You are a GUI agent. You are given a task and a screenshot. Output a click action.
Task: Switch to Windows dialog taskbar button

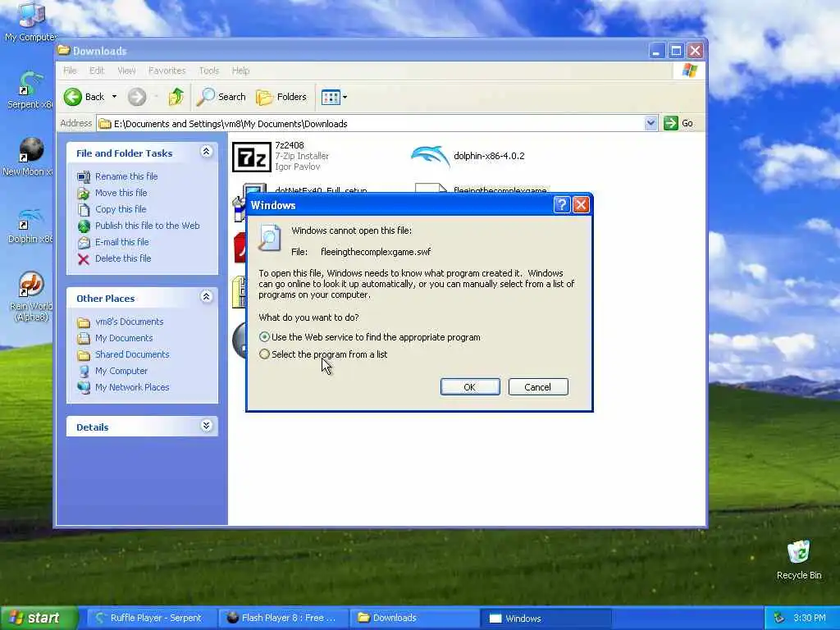(546, 618)
